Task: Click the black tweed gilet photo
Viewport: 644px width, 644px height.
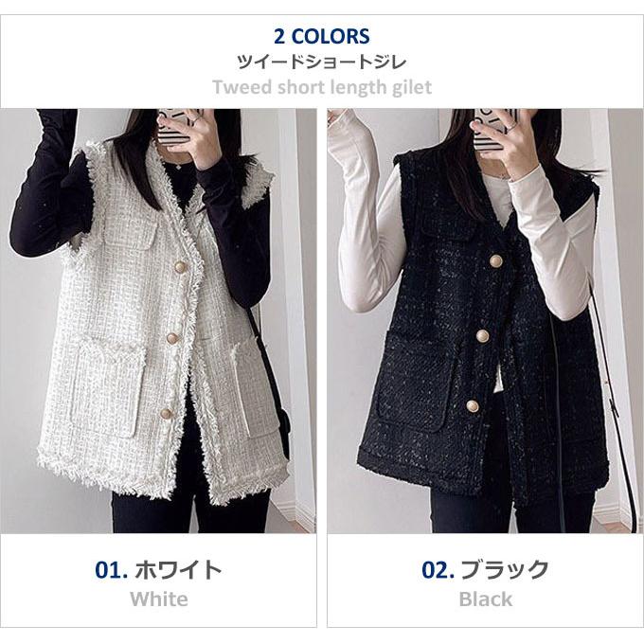Action: click(x=486, y=321)
